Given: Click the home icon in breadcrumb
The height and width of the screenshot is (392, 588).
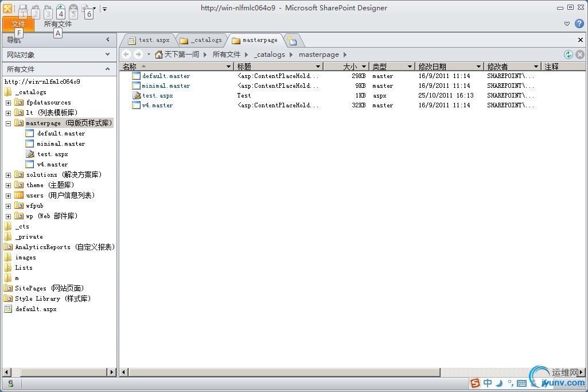Looking at the screenshot, I should tap(159, 55).
